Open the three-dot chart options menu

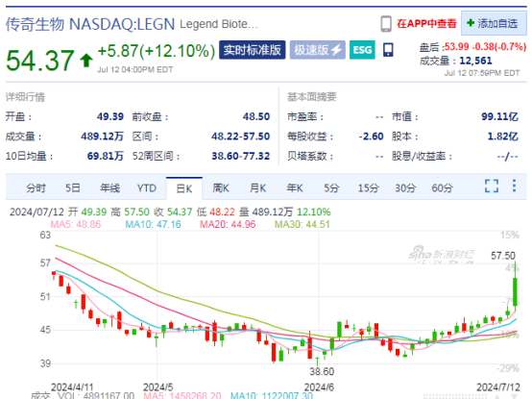[x=515, y=186]
